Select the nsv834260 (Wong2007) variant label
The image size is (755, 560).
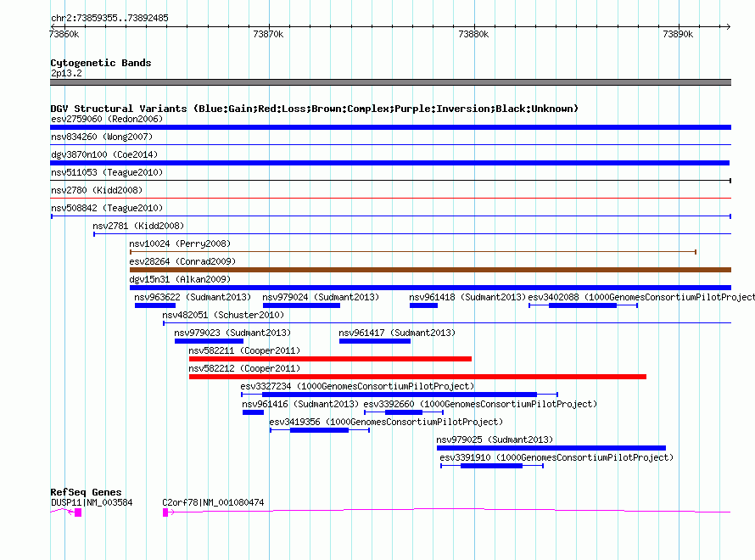click(x=102, y=137)
